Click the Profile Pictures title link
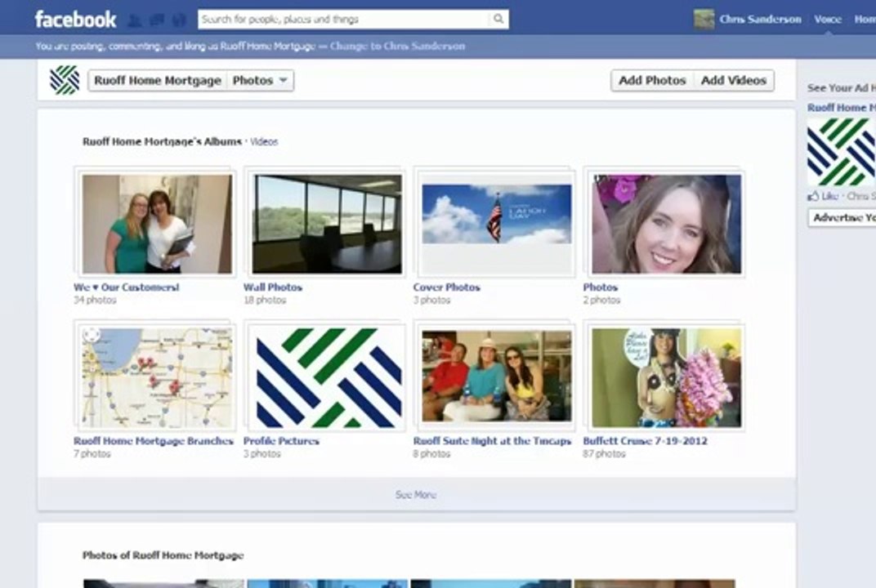This screenshot has height=588, width=876. (281, 441)
